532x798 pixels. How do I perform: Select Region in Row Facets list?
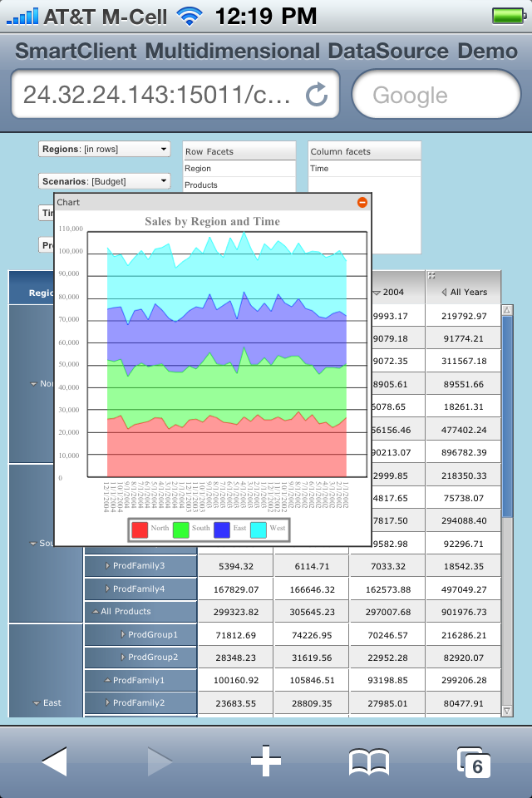pyautogui.click(x=239, y=169)
